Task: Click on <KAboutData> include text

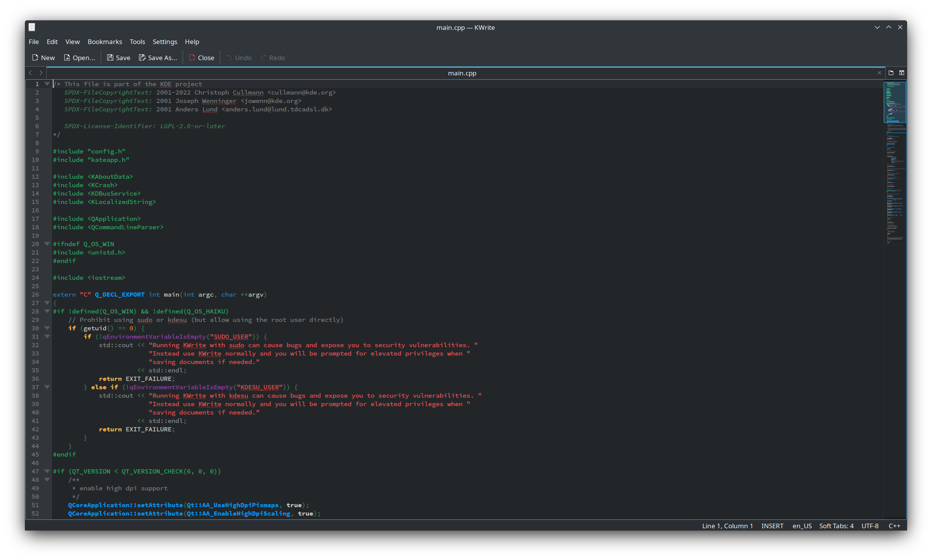Action: coord(110,176)
